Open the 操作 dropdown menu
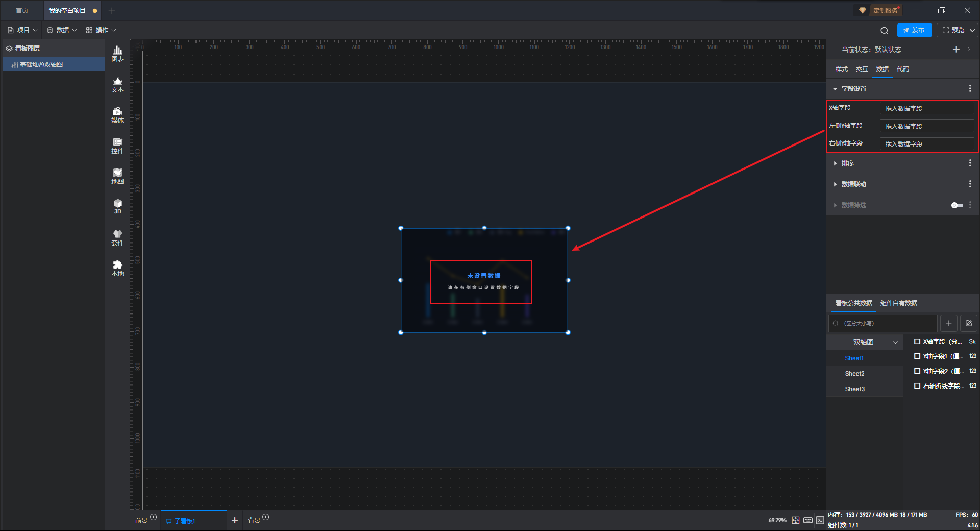 click(x=101, y=30)
